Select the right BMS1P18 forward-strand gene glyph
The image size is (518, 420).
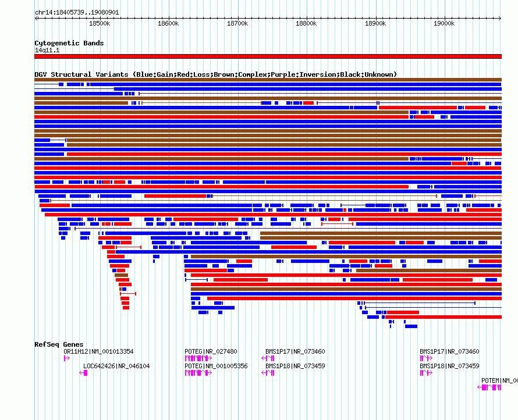426,373
